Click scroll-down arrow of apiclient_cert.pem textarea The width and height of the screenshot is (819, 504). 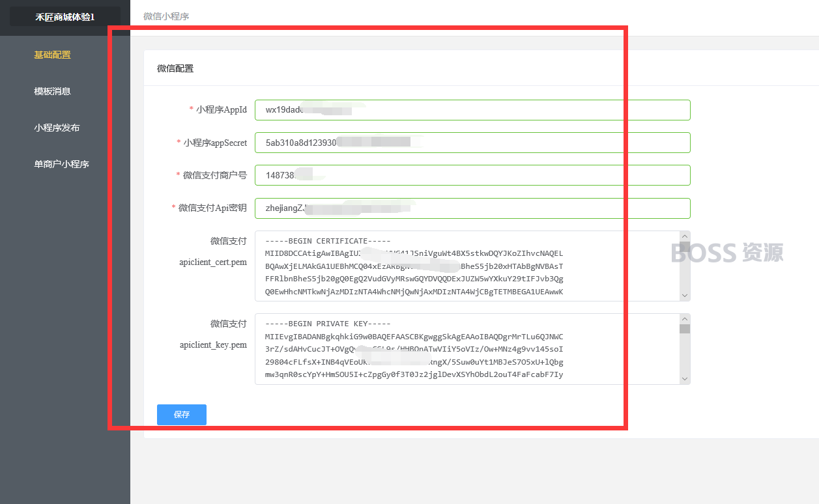[x=685, y=296]
